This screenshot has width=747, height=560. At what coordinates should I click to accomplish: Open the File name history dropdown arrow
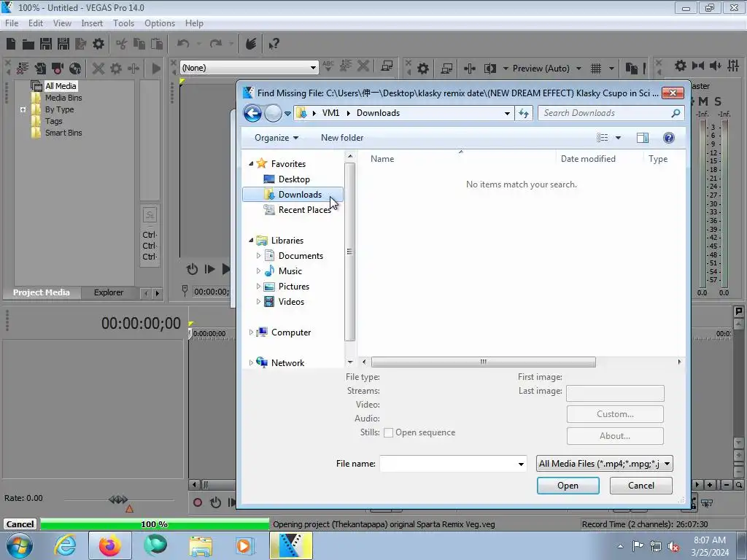(x=521, y=464)
